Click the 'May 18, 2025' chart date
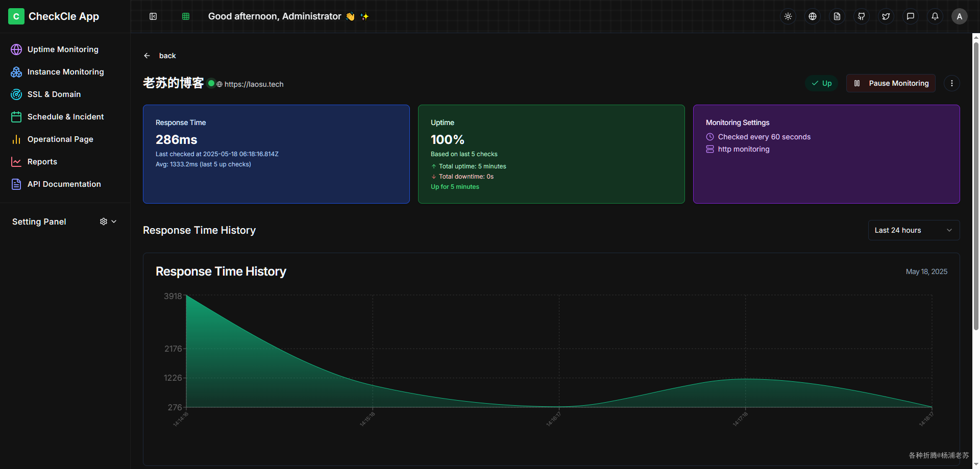The width and height of the screenshot is (980, 469). [x=926, y=271]
